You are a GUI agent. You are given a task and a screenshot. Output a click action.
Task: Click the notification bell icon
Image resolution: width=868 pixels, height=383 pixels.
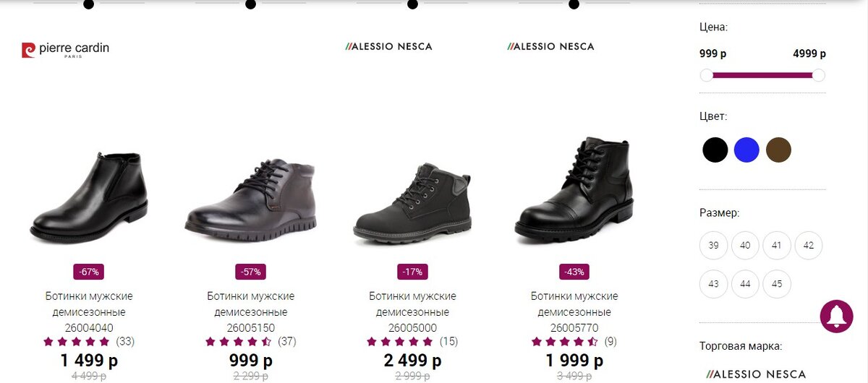pos(837,316)
